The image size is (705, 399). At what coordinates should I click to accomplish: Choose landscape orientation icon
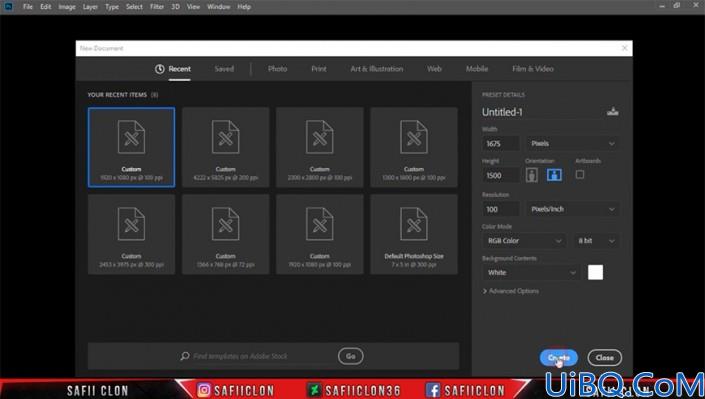click(554, 175)
